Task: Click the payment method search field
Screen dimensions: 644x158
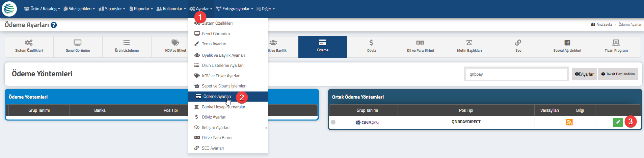Action: point(516,74)
